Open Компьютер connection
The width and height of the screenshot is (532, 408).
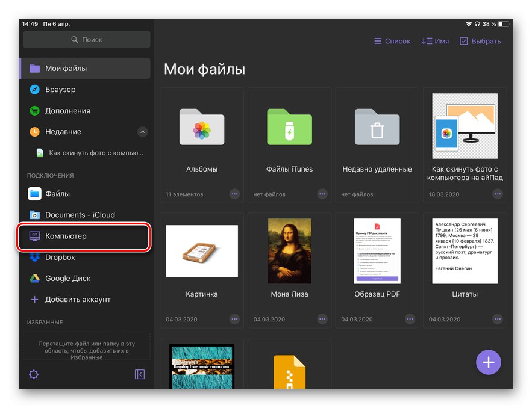point(84,236)
